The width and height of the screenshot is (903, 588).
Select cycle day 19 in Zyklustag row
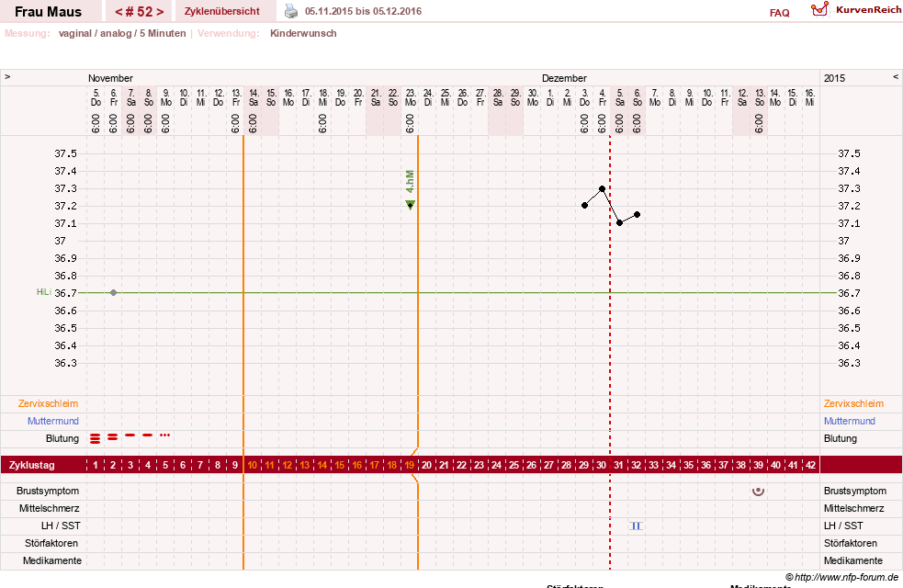pos(410,465)
